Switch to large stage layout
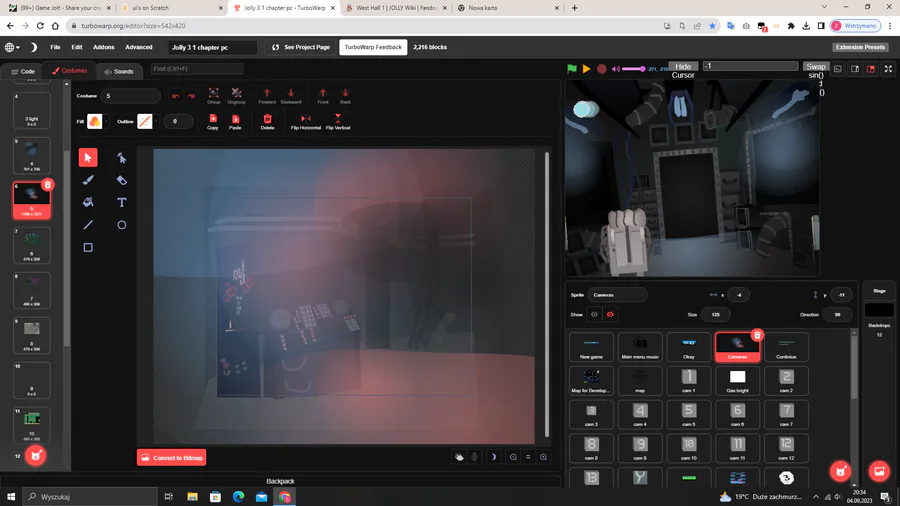 (871, 69)
